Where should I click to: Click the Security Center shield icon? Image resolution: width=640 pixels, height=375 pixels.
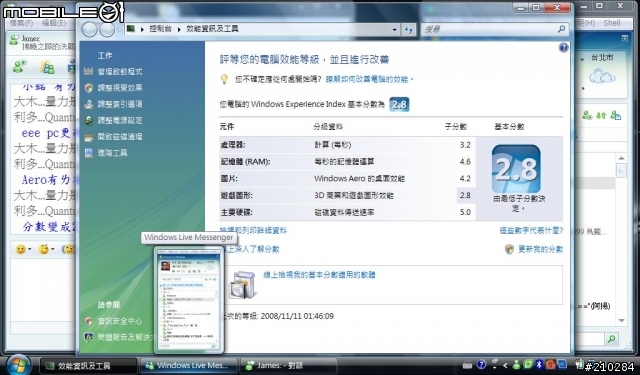(89, 321)
